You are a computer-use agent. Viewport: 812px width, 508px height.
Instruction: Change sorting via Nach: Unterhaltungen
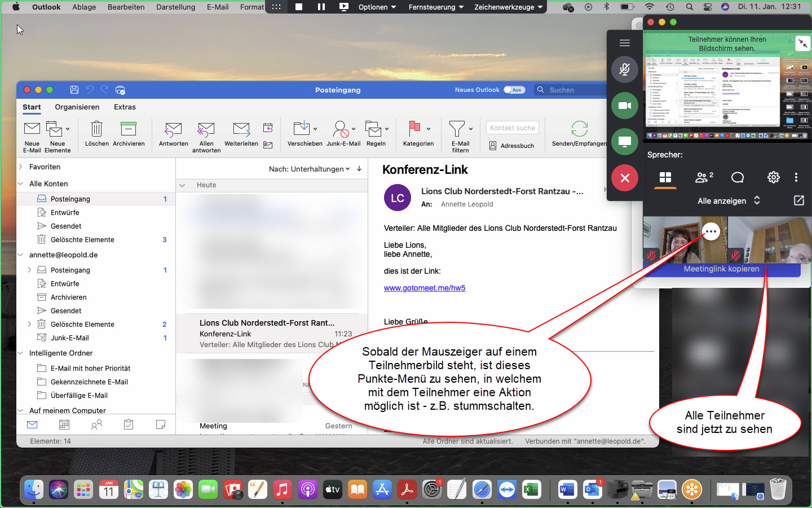pyautogui.click(x=309, y=169)
